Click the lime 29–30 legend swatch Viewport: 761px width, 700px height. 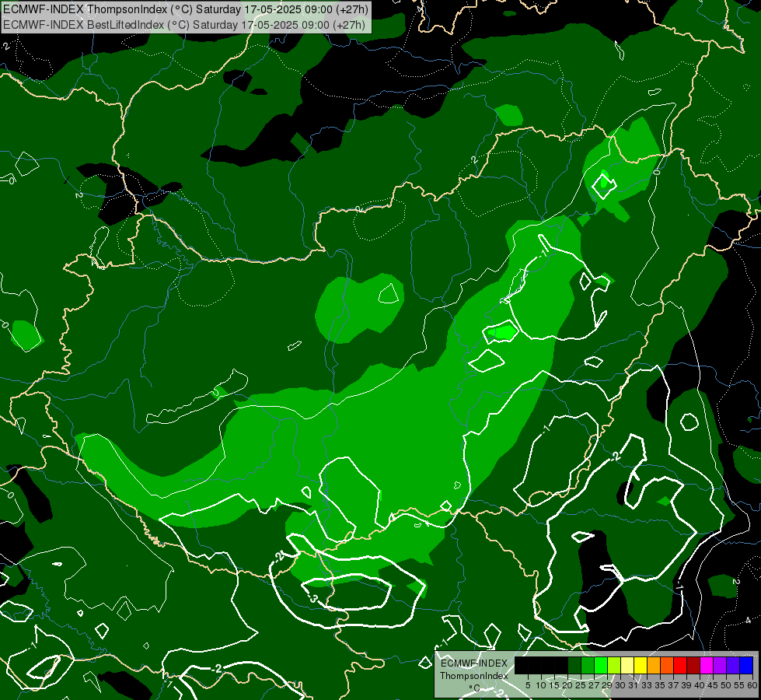(x=614, y=665)
